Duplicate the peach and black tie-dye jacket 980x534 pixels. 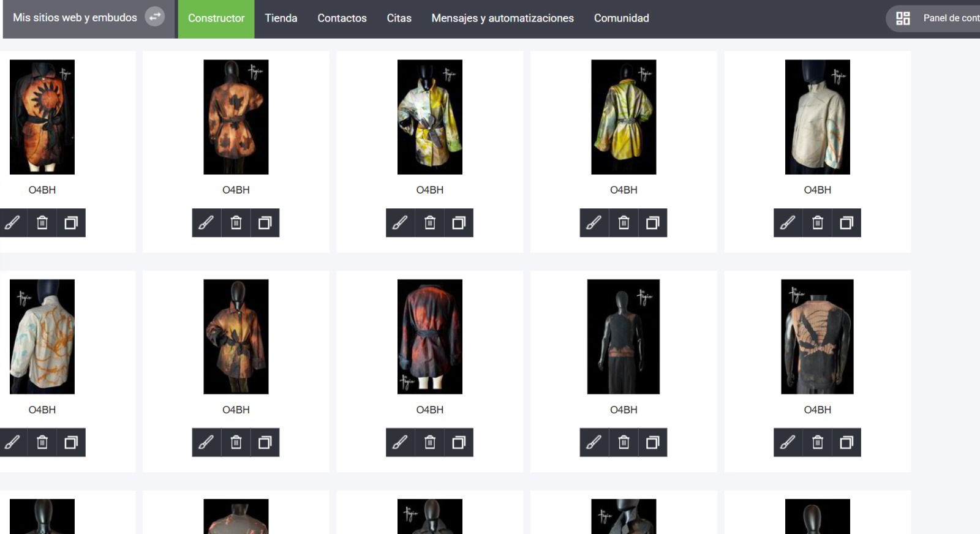click(x=846, y=442)
